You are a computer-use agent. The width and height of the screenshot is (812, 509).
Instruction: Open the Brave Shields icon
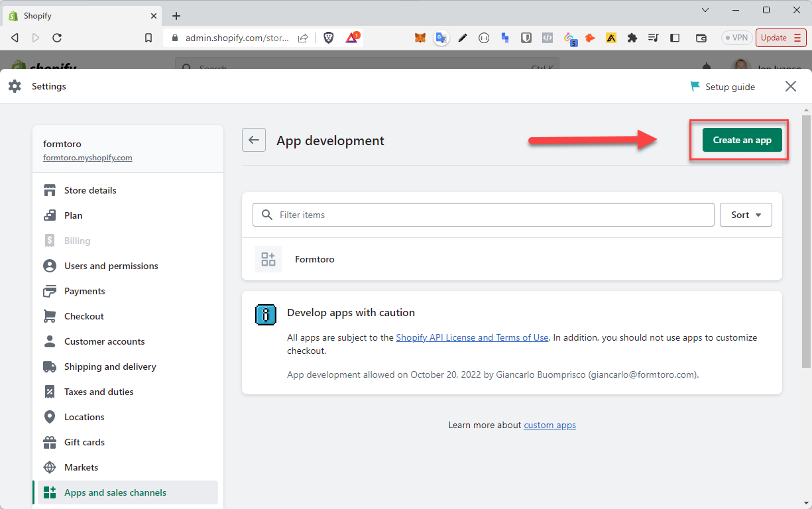329,38
